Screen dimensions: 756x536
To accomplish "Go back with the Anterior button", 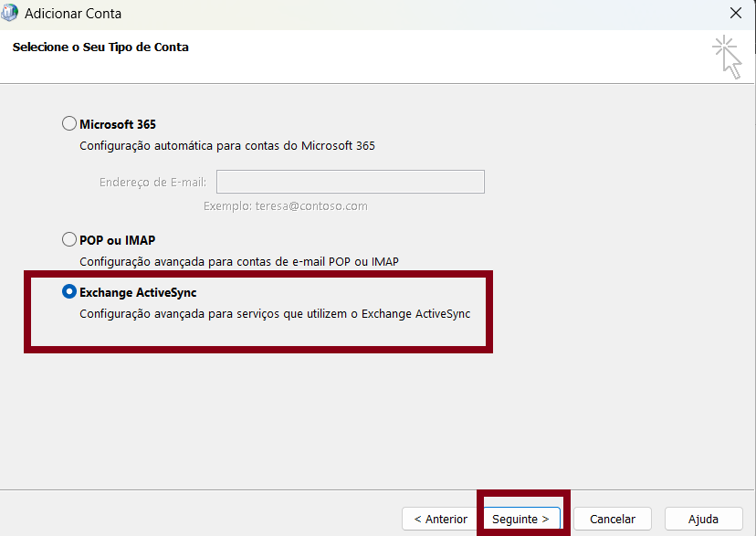I will coord(439,519).
